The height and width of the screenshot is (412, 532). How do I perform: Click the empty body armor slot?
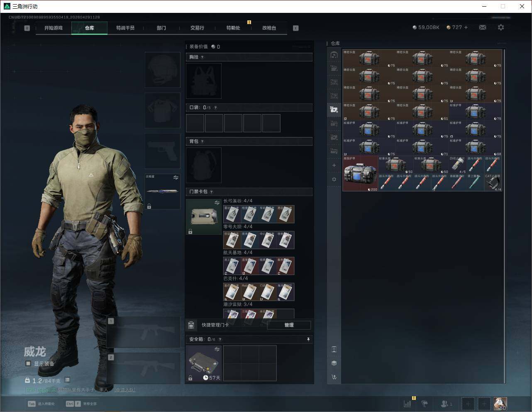tap(162, 110)
